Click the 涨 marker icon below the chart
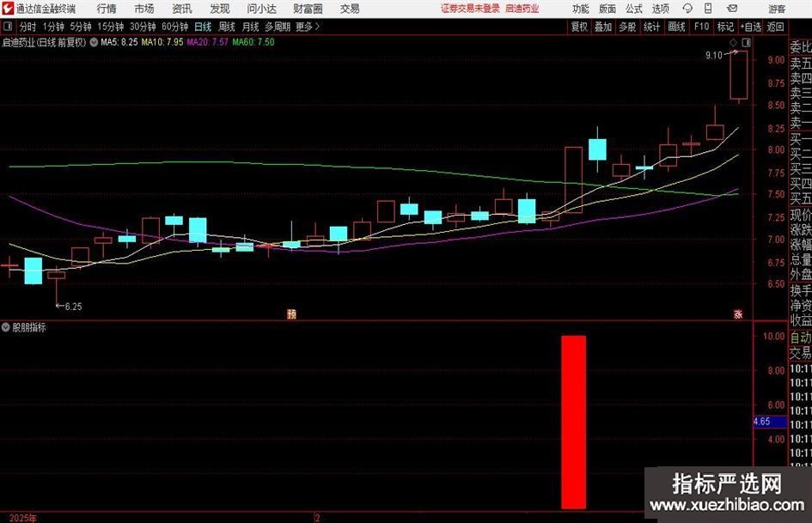812x523 pixels. click(x=738, y=314)
